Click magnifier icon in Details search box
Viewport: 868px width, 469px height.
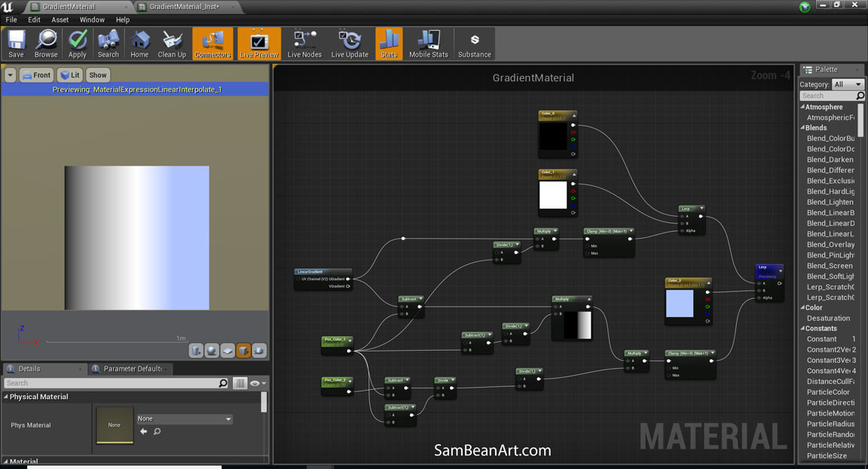223,382
